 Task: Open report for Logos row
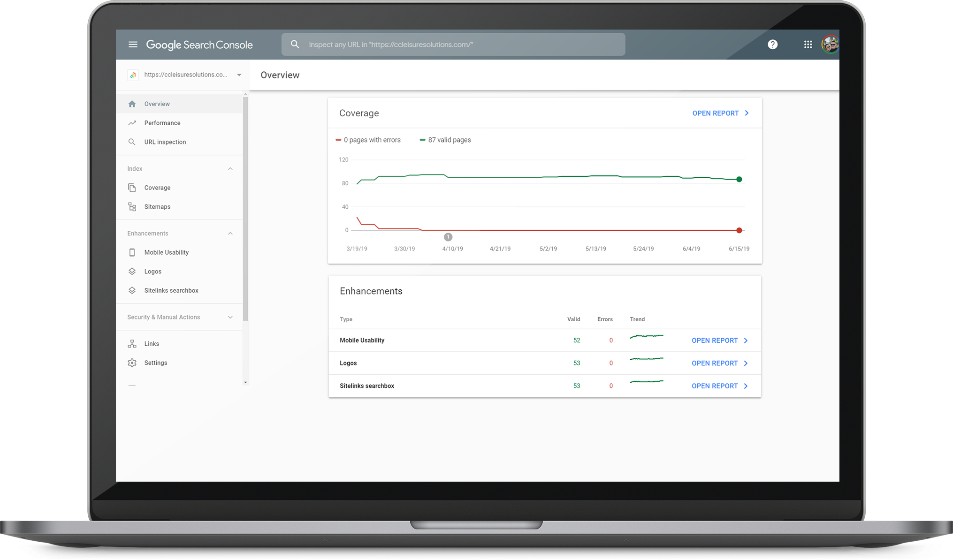(720, 363)
